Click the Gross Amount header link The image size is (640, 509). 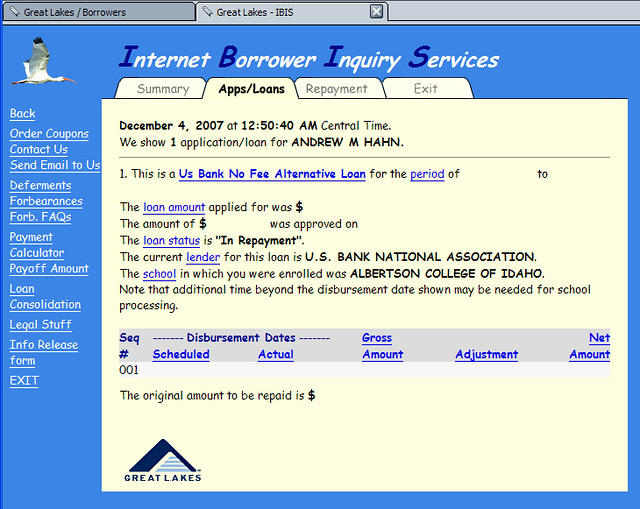coord(382,346)
